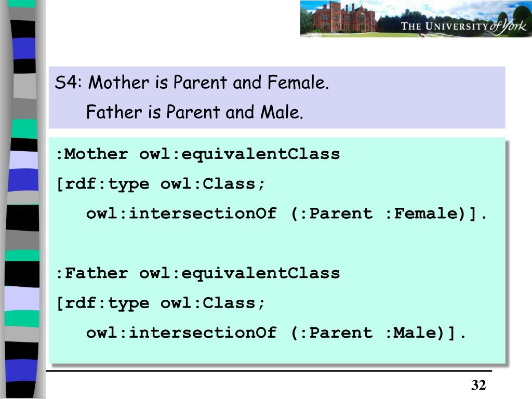Click the decorative striped ribbon on the left
This screenshot has width=532, height=399.
tap(22, 199)
